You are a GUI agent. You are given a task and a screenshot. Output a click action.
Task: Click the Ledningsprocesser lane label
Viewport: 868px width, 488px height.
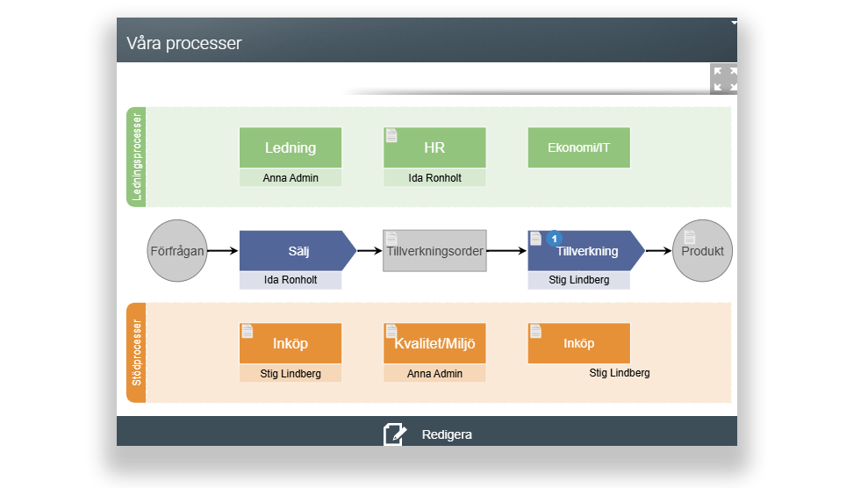tap(136, 157)
